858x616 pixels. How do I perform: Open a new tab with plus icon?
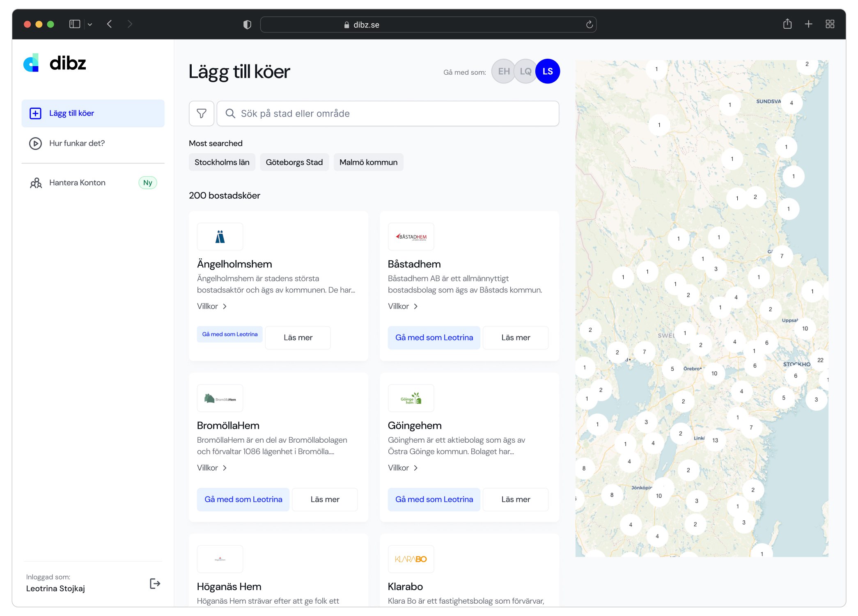tap(809, 24)
